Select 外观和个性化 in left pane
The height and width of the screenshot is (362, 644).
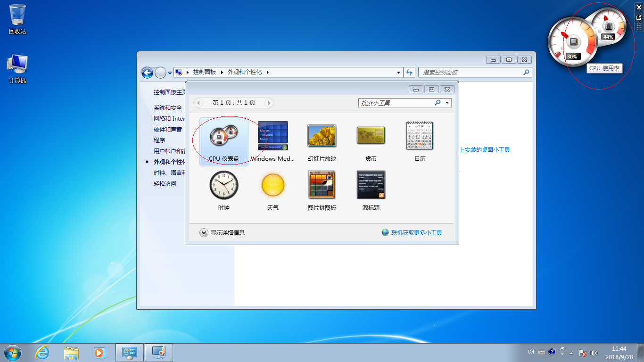(169, 162)
